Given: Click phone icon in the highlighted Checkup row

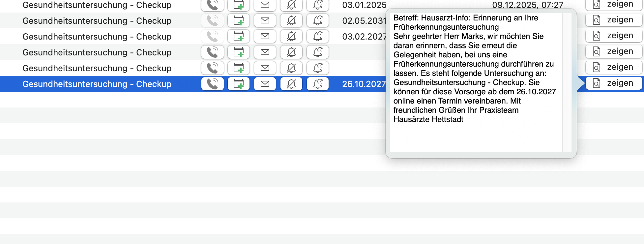Looking at the screenshot, I should point(213,84).
